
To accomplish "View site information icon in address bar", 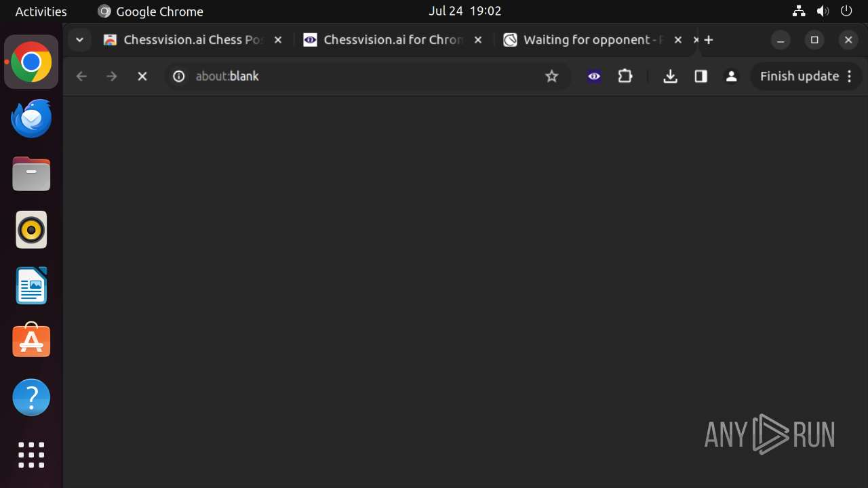I will 179,77.
